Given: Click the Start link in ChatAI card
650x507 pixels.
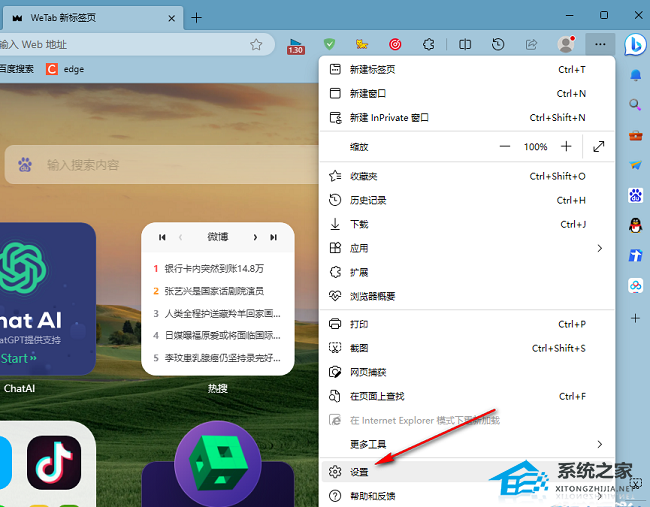Looking at the screenshot, I should [18, 358].
